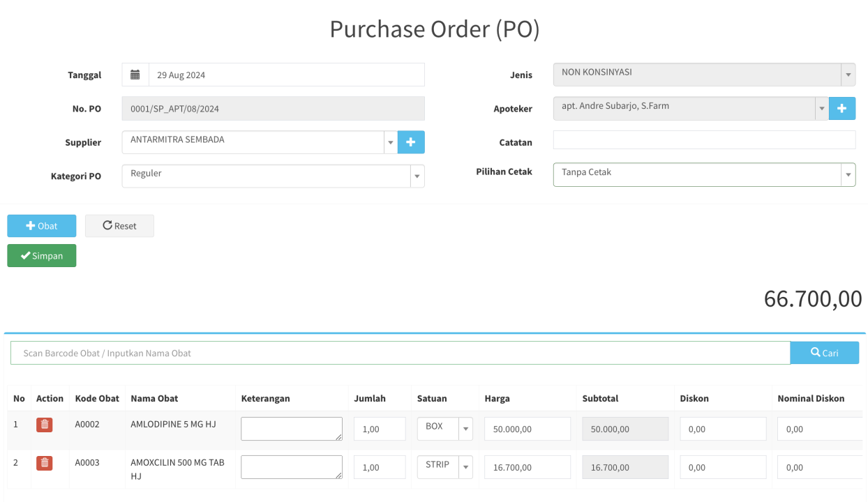Change the BOX unit dropdown for Amlodipine
Screen dimensions: 868x502
(x=444, y=429)
